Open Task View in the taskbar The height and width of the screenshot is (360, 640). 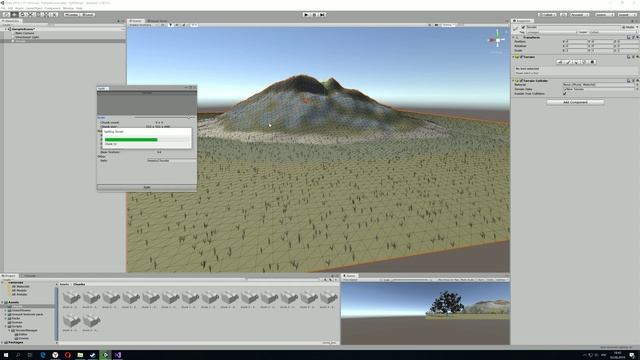tap(30, 355)
